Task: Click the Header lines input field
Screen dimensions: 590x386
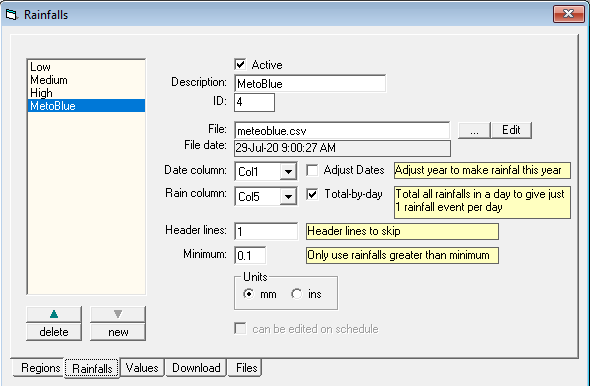Action: [266, 231]
